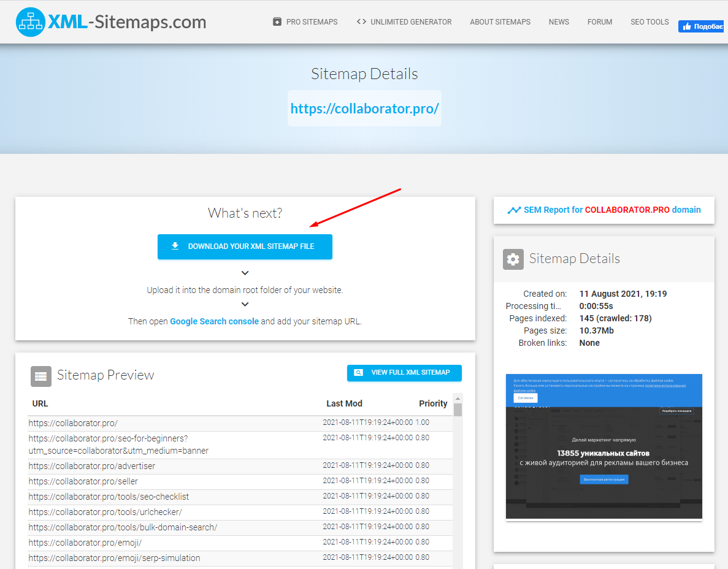Click the XML-Sitemaps sitemap logo icon
Screen dimensions: 728x569
coord(31,22)
